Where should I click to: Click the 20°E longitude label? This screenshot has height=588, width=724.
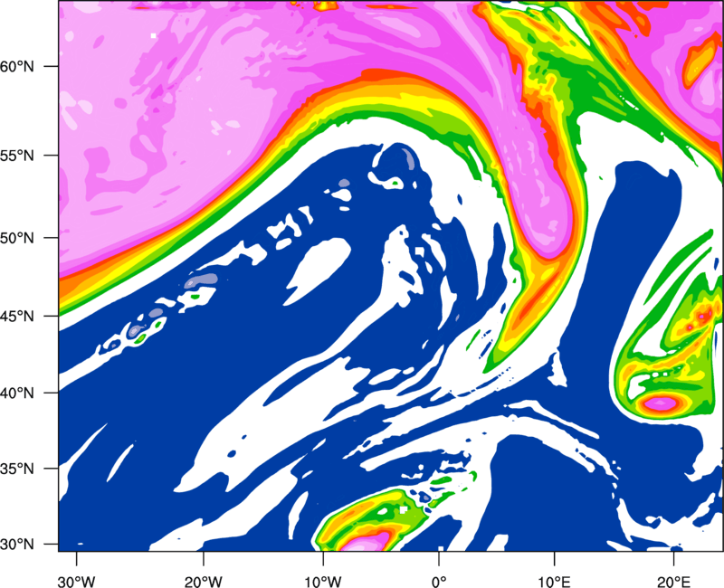tap(673, 582)
